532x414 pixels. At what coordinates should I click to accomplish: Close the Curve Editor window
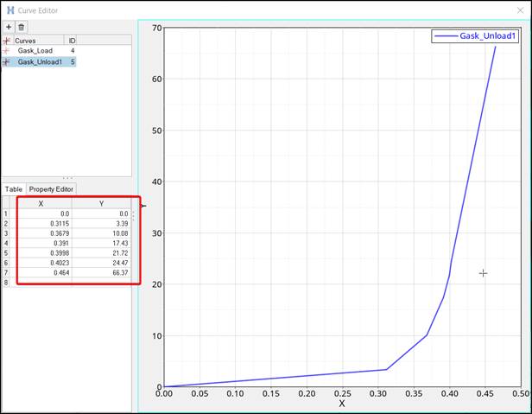pyautogui.click(x=519, y=10)
